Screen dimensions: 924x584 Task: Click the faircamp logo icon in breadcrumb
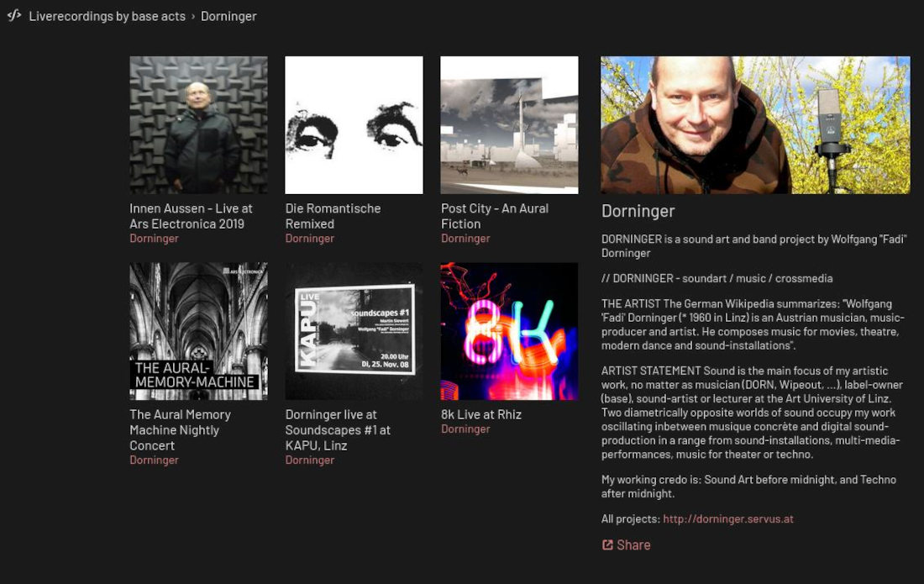coord(14,15)
